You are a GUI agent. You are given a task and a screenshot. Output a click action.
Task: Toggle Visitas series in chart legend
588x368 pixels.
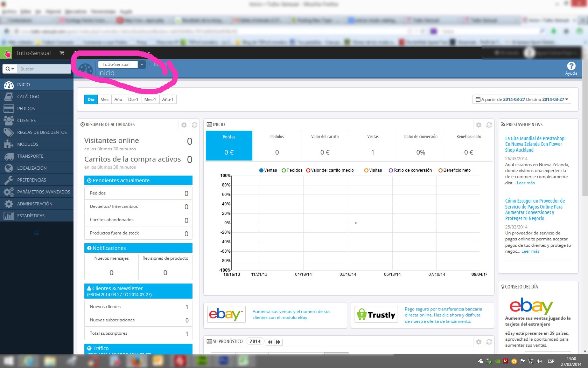[373, 170]
